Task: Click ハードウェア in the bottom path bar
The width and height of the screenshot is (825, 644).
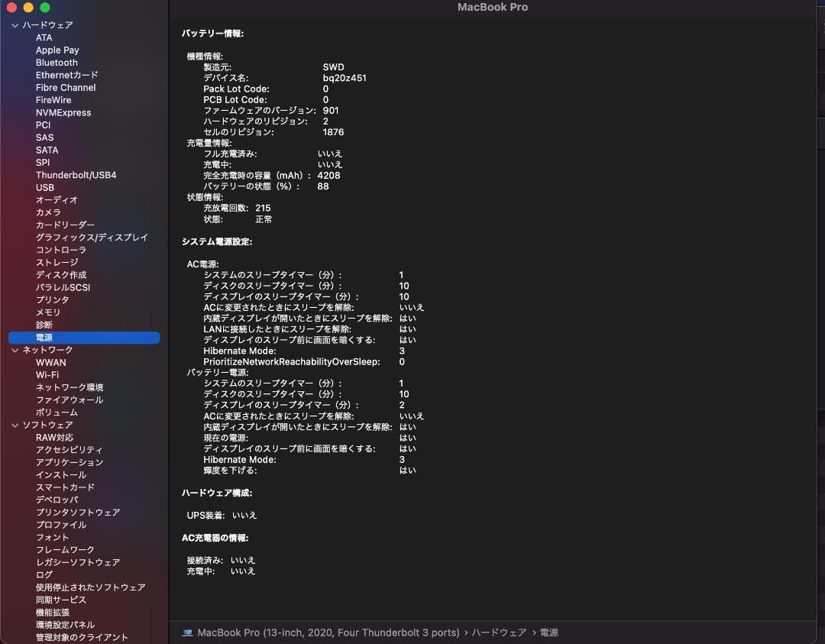Action: click(499, 633)
